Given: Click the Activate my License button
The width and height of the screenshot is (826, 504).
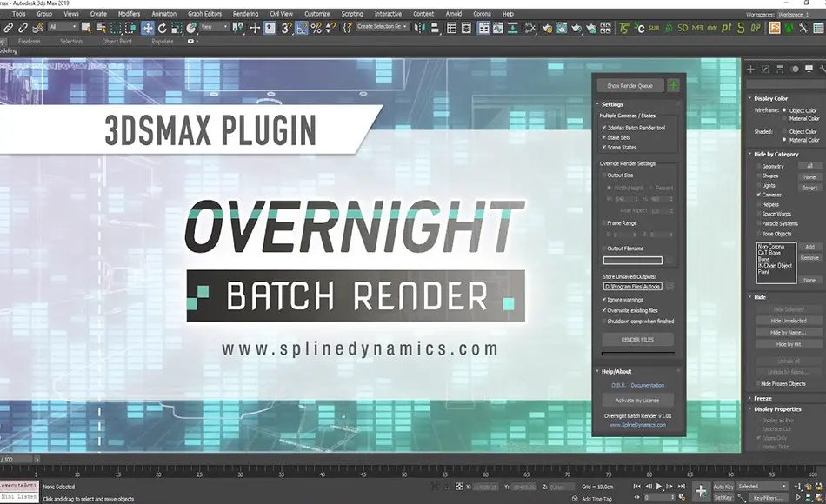Looking at the screenshot, I should (637, 400).
